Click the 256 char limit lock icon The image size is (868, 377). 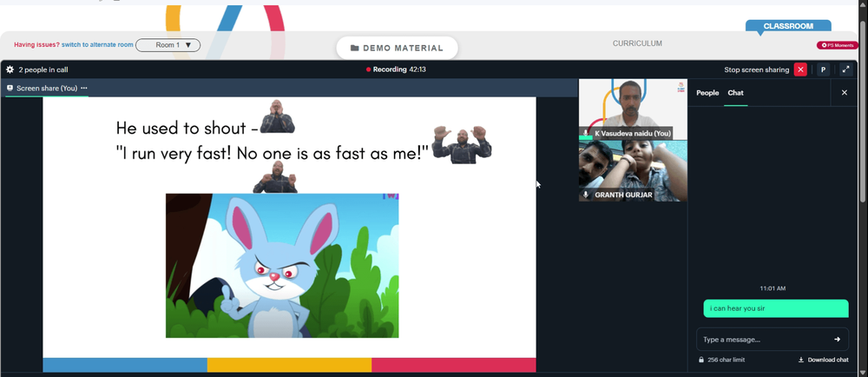(x=701, y=360)
